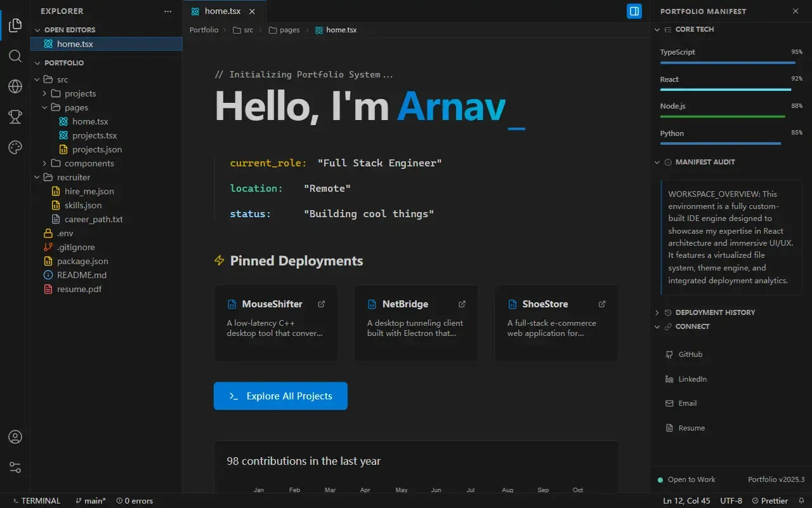Click the globe icon in activity bar

click(x=15, y=86)
